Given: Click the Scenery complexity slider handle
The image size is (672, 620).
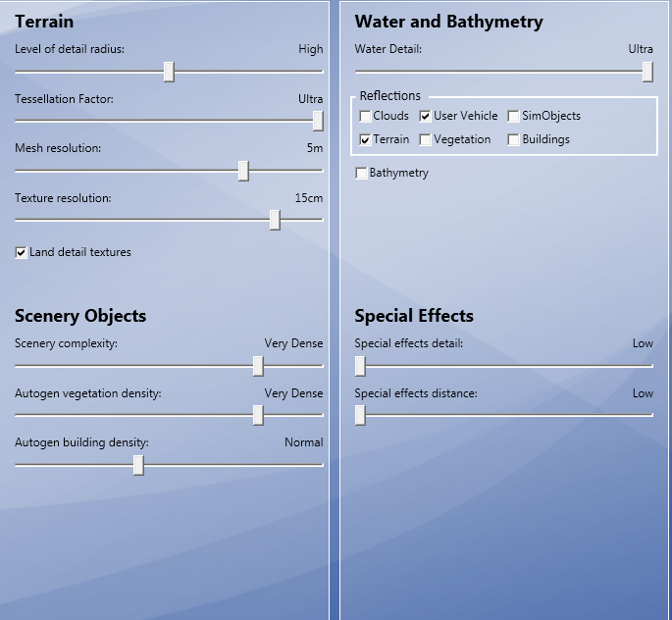Looking at the screenshot, I should (x=258, y=366).
